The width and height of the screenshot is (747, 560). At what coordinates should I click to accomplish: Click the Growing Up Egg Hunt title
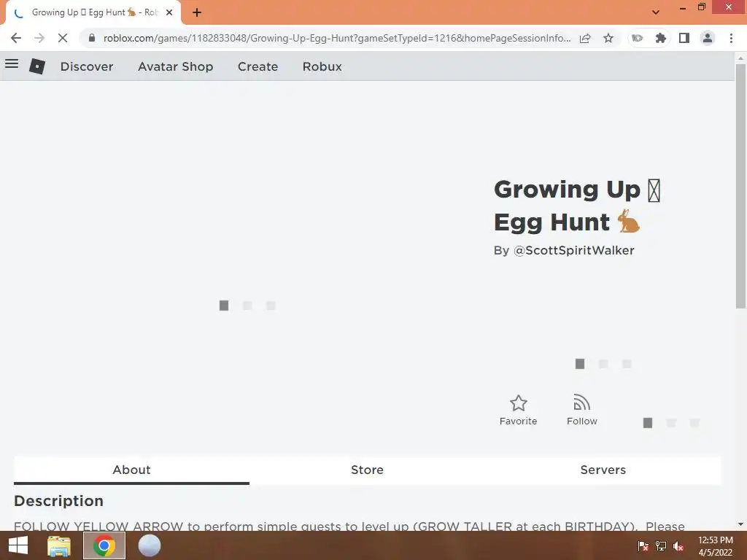[577, 206]
